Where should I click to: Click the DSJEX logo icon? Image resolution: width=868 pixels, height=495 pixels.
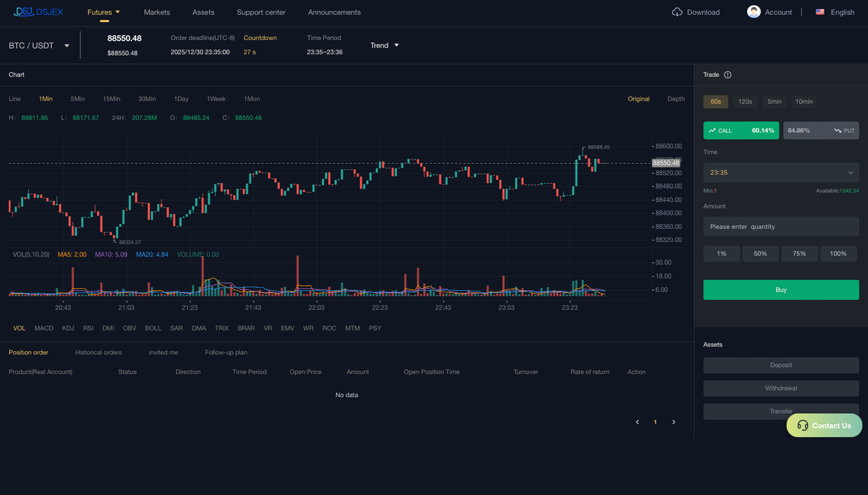click(x=25, y=12)
